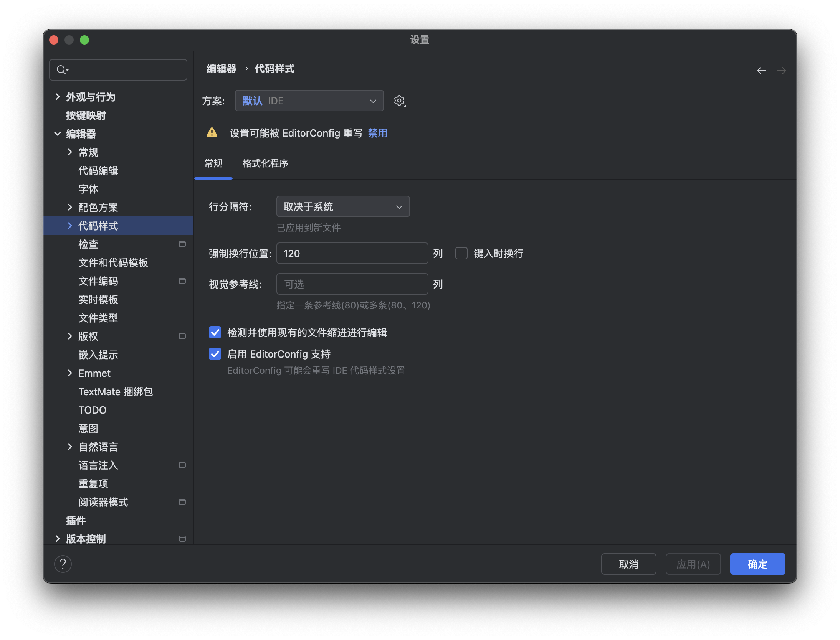The width and height of the screenshot is (840, 640).
Task: Click project-level icon next to 检查
Action: click(182, 244)
